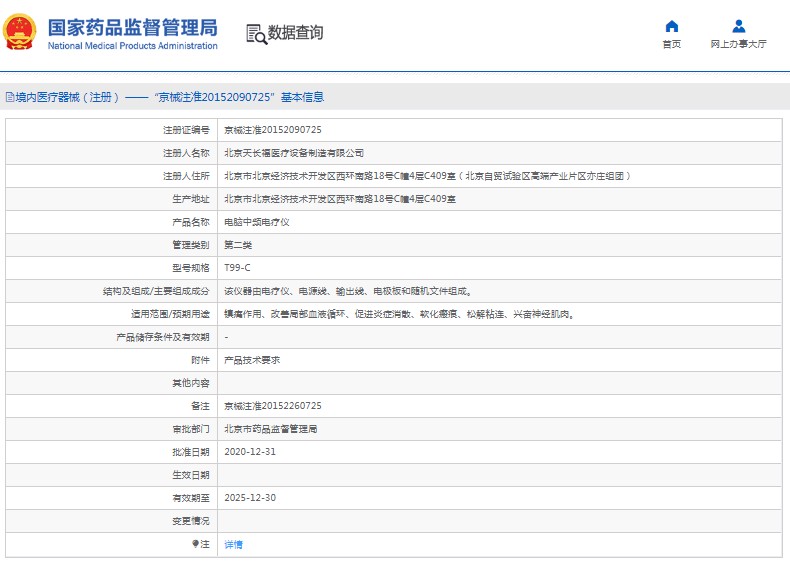Click the 产品储存条件及有效期 label

(x=163, y=337)
